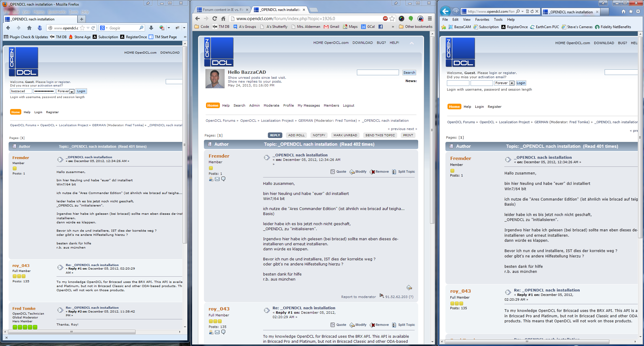Screen dimensions: 644x346
Task: Click Firefox horizontal scrollbar thumb
Action: [71, 332]
